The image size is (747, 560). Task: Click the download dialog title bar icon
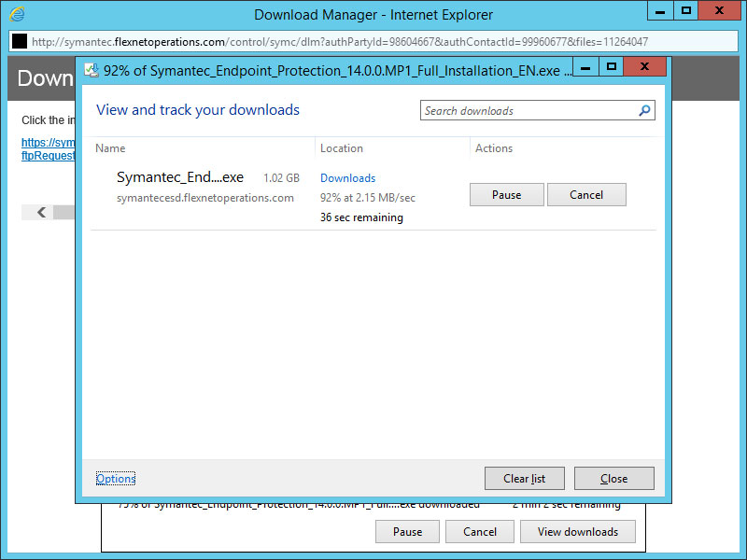(x=91, y=71)
